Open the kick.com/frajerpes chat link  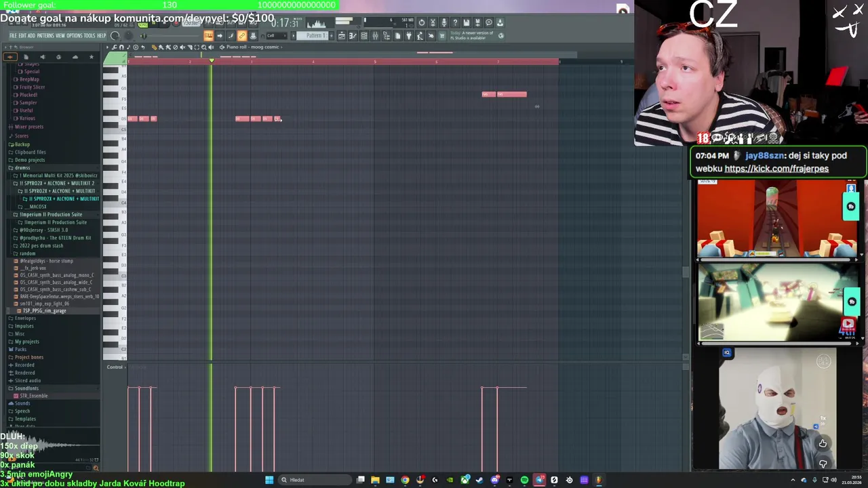776,169
